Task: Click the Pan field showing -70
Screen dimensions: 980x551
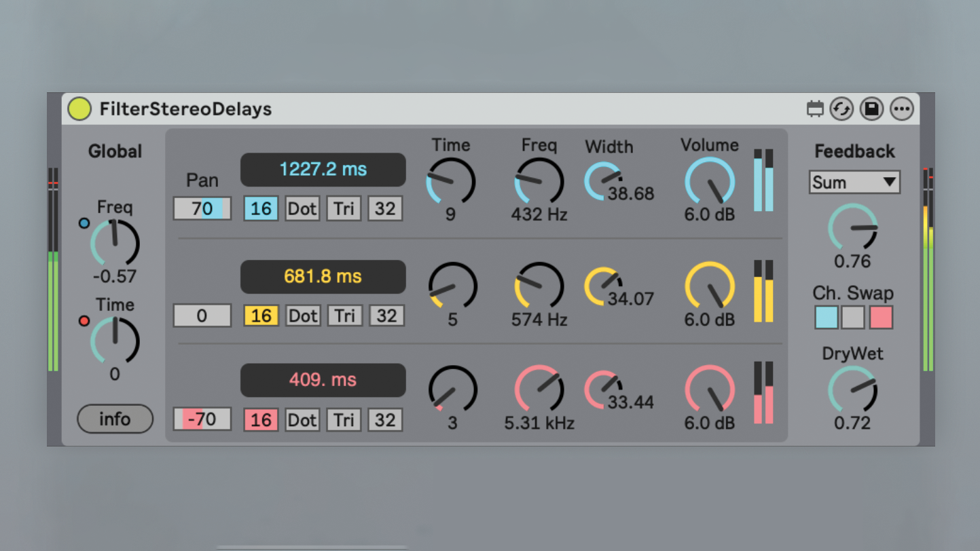Action: [202, 419]
